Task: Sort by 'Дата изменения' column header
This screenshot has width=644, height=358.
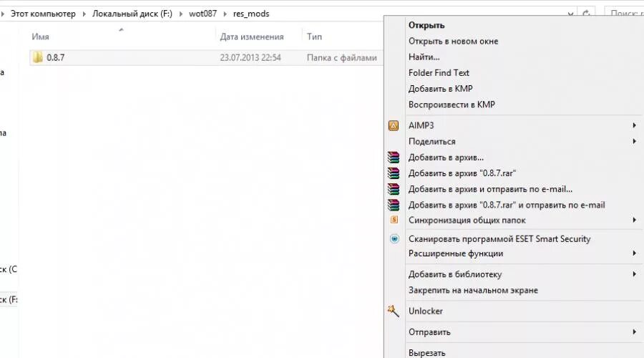Action: (x=252, y=37)
